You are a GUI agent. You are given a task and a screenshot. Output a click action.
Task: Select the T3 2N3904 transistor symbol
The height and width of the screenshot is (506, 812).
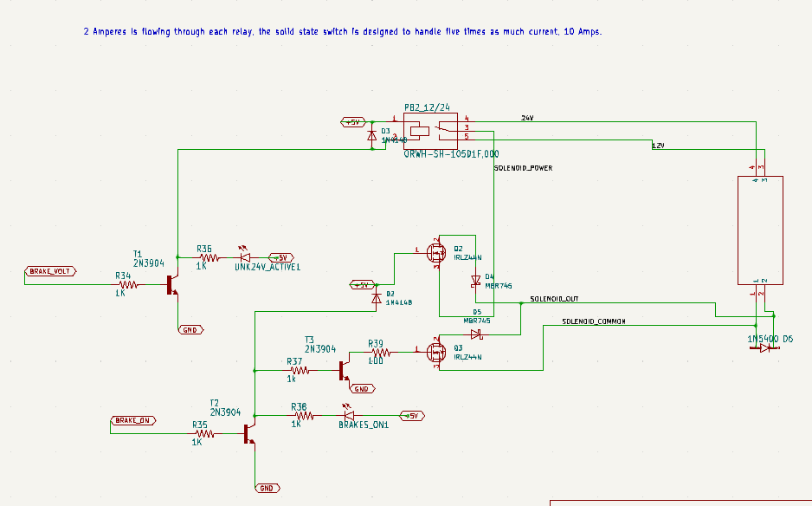[345, 370]
